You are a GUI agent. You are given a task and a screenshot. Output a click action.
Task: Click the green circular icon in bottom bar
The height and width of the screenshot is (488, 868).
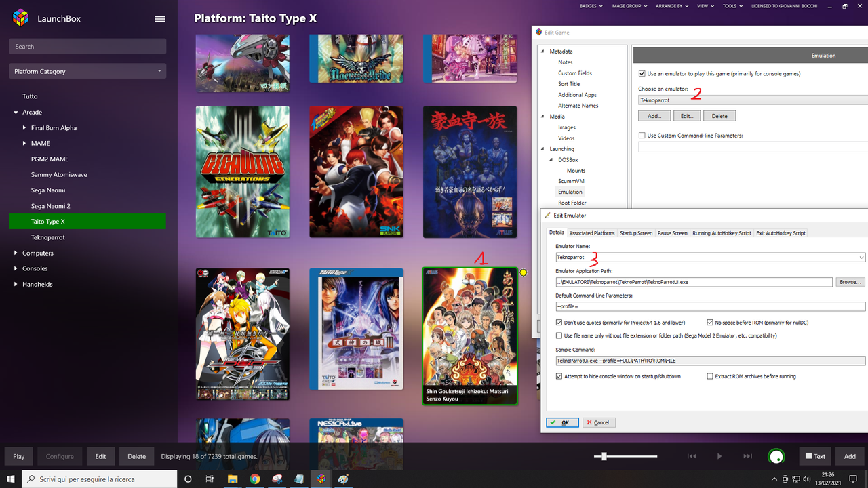(x=777, y=457)
